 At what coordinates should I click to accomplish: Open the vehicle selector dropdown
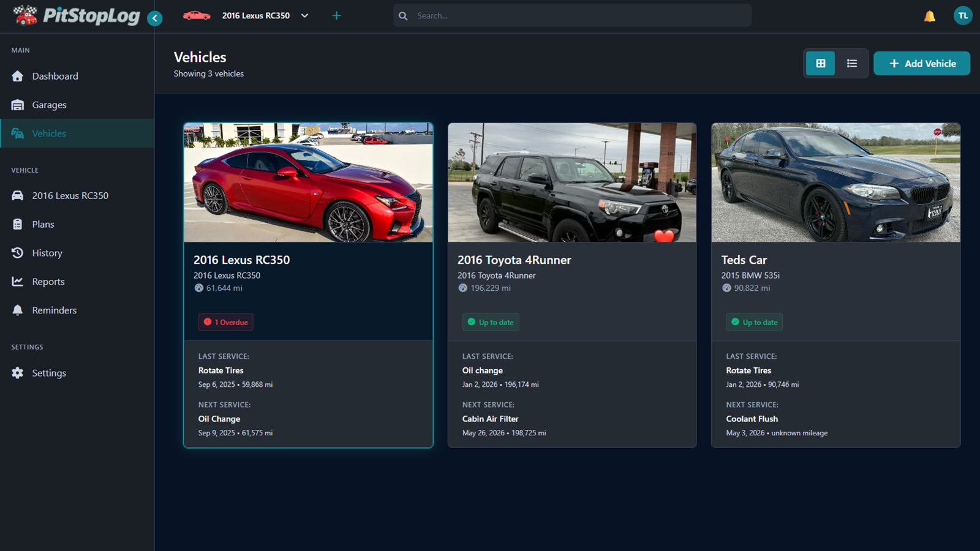255,15
